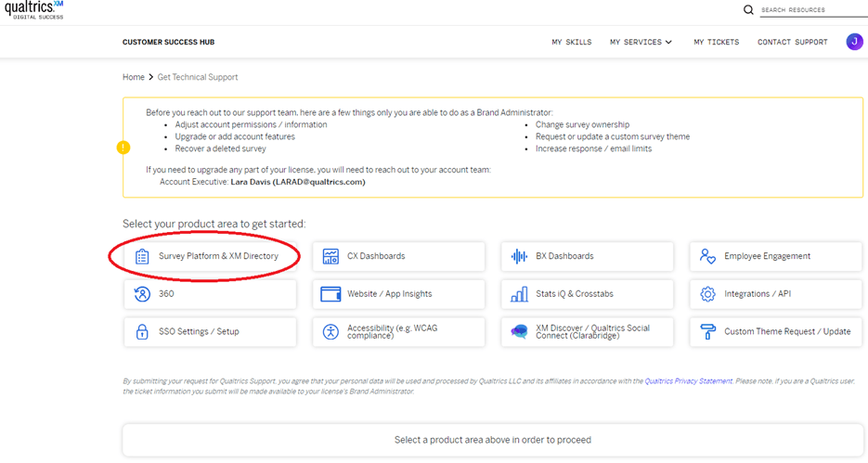Image resolution: width=868 pixels, height=463 pixels.
Task: Choose the 360 product area
Action: pos(211,294)
